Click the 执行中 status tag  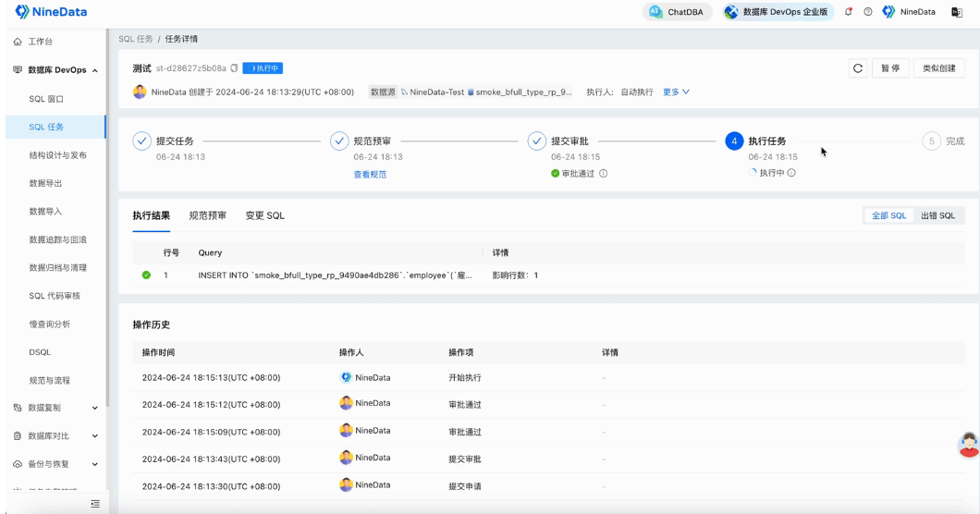pos(263,68)
